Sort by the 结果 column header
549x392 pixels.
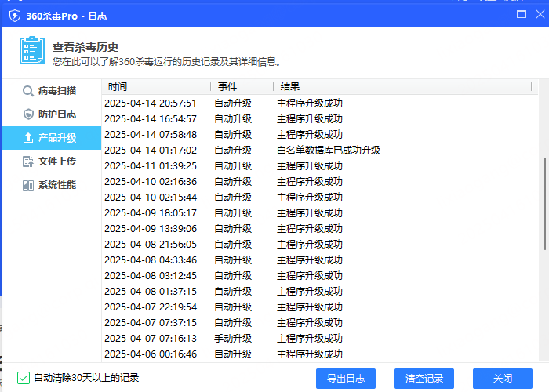tap(402, 86)
